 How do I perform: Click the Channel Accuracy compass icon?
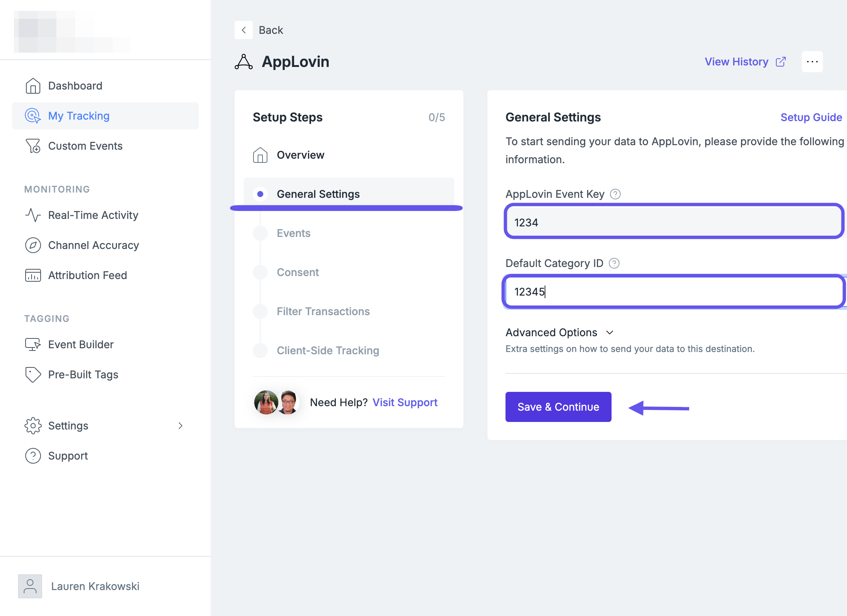click(x=33, y=245)
